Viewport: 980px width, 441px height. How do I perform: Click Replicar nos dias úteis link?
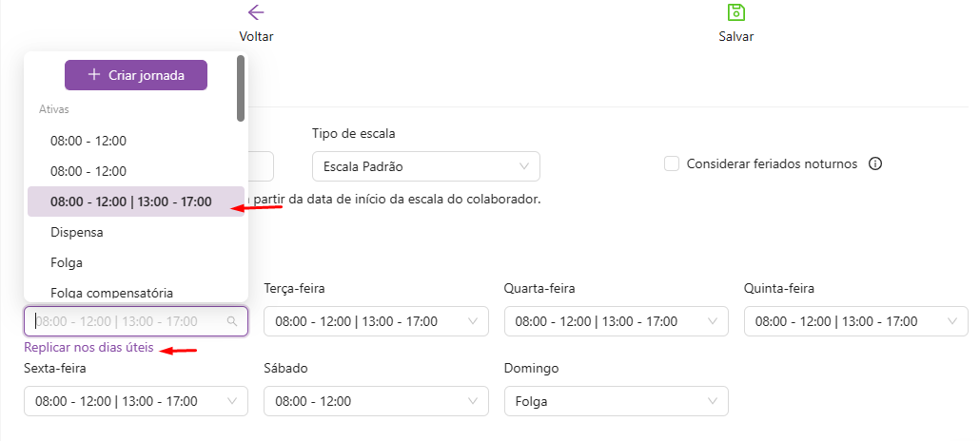pos(88,348)
